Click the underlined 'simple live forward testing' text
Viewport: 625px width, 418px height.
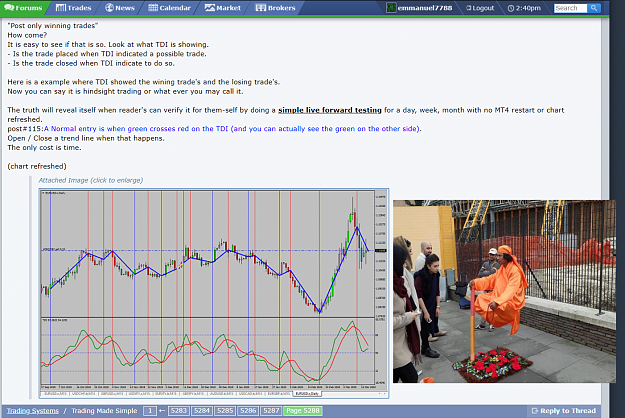point(330,110)
